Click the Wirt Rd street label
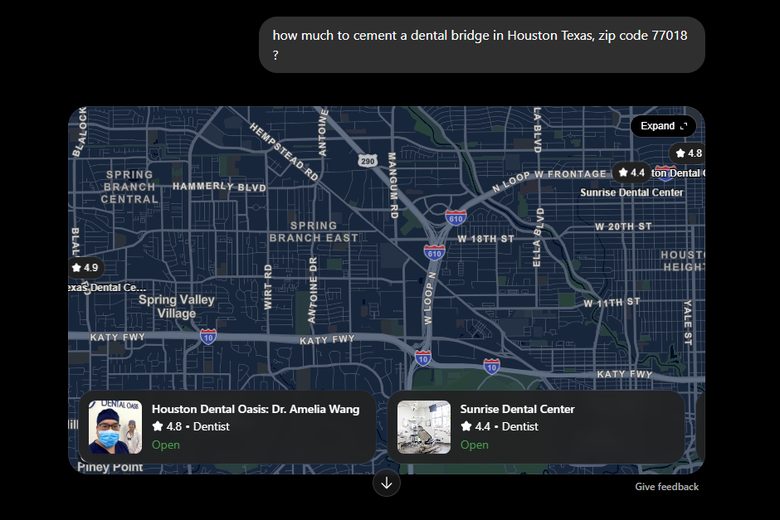Image resolution: width=780 pixels, height=520 pixels. coord(268,287)
